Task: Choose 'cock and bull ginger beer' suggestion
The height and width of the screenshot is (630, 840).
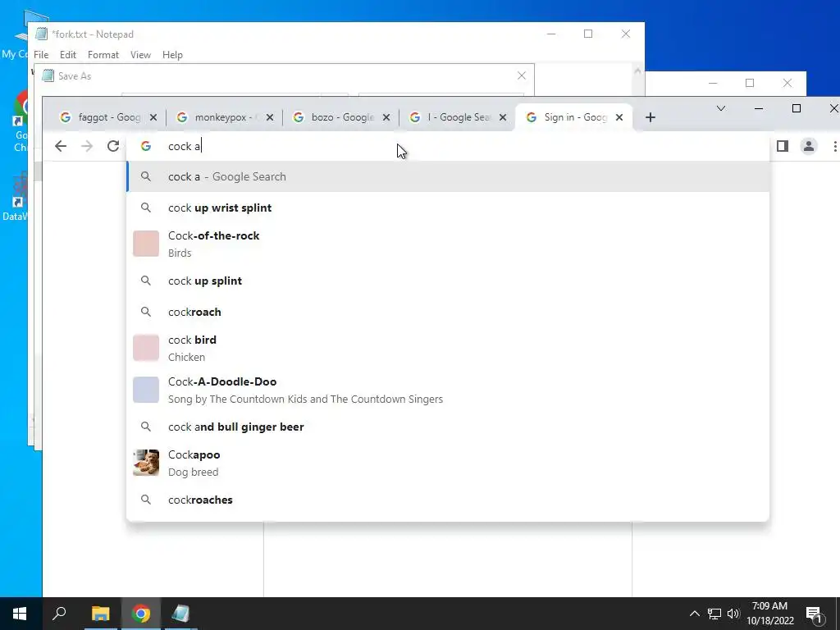Action: tap(448, 427)
